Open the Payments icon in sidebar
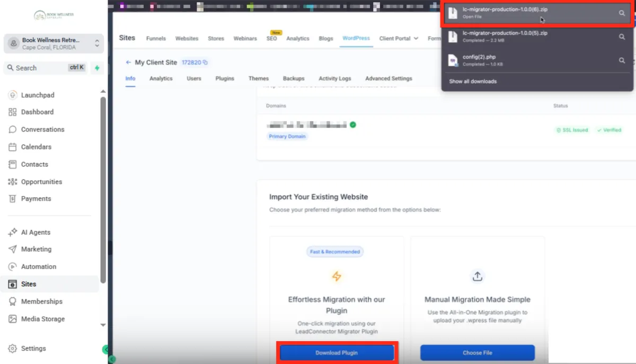 pyautogui.click(x=13, y=199)
